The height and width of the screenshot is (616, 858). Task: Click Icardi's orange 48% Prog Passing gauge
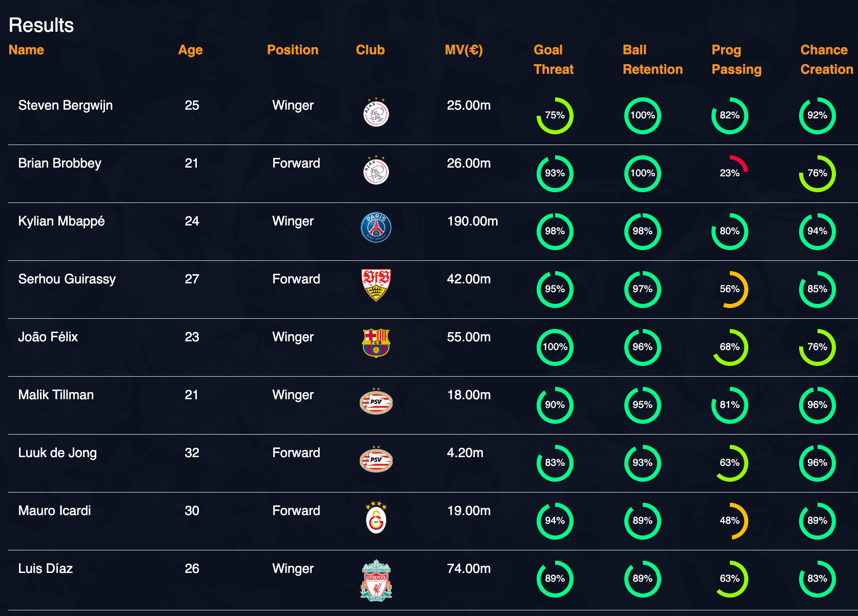730,521
